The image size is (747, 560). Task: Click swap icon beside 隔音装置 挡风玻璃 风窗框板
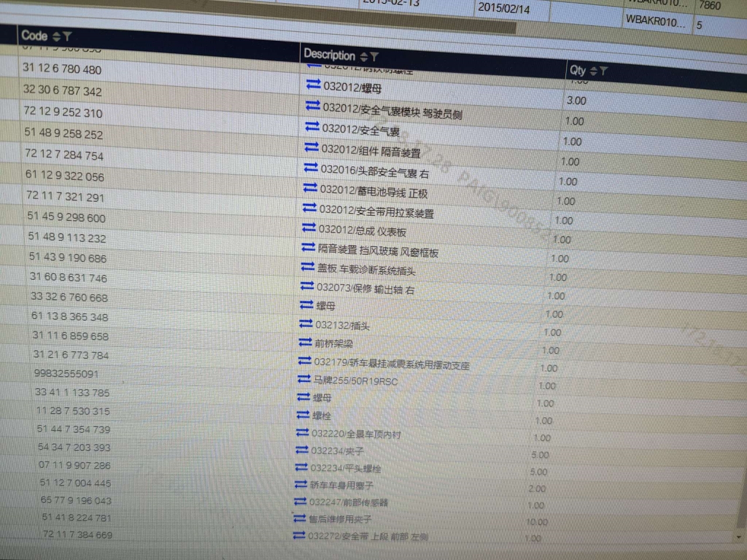click(x=309, y=247)
